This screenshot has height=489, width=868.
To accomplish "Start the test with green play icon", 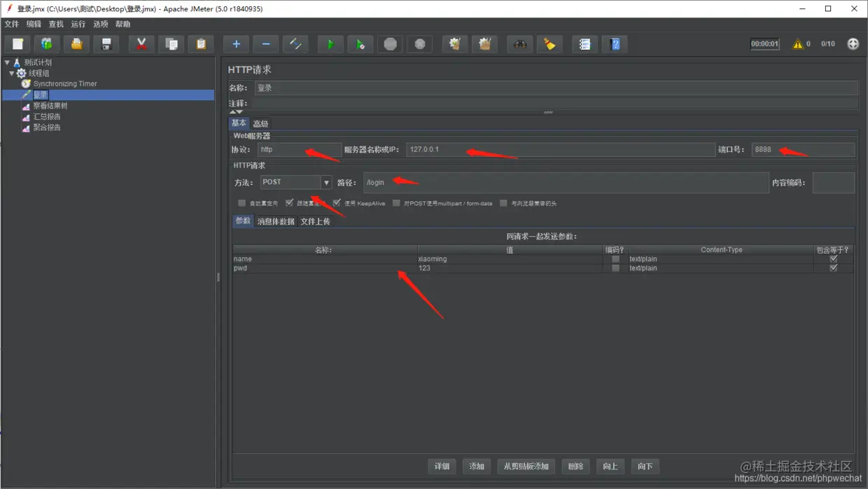I will tap(330, 44).
